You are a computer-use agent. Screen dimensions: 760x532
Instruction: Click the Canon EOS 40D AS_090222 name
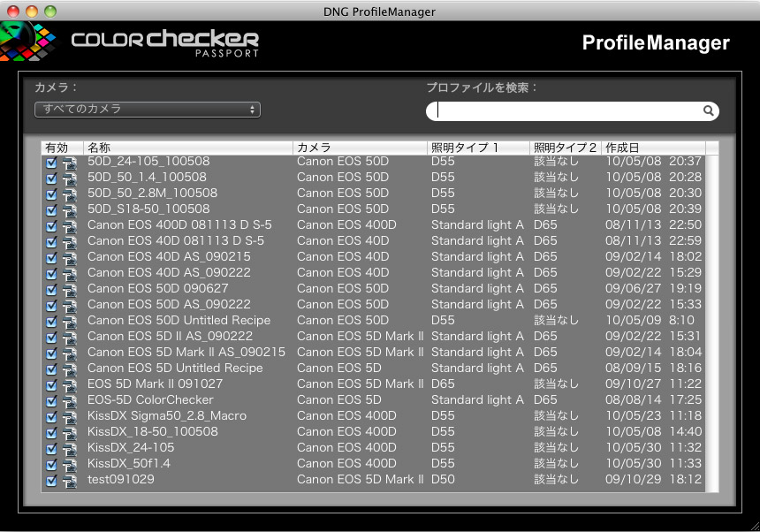[x=169, y=272]
